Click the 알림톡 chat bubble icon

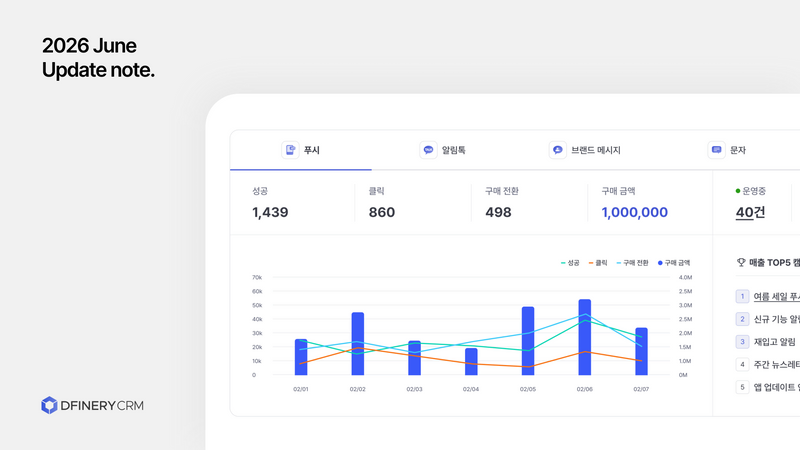click(428, 150)
